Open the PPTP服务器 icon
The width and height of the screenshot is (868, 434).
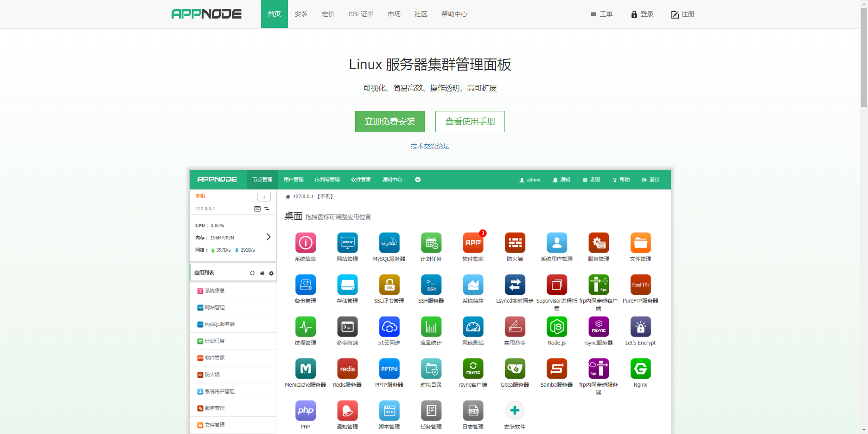389,369
